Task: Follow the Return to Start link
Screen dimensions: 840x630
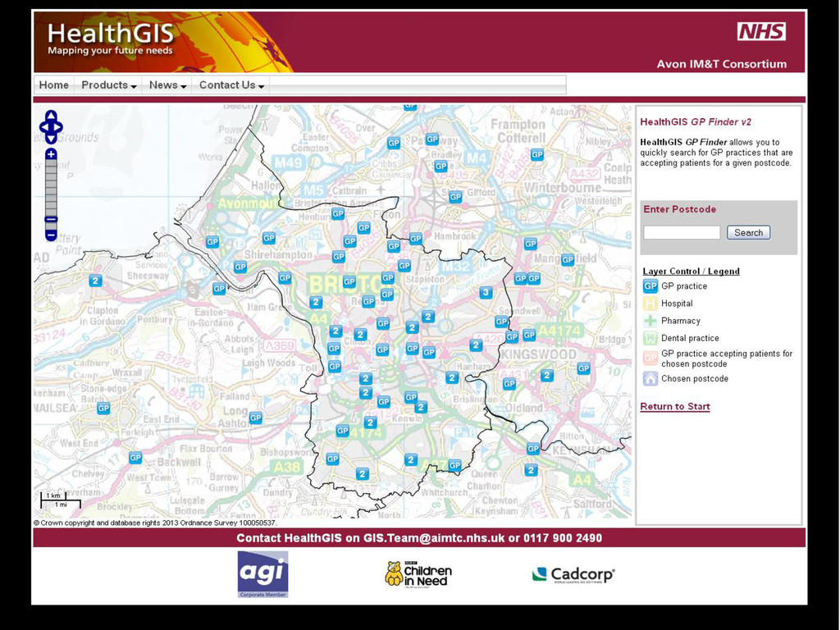Action: (x=675, y=407)
